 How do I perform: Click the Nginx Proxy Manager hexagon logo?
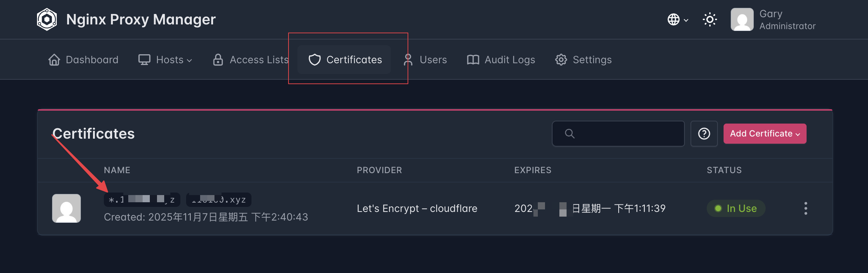(x=47, y=19)
